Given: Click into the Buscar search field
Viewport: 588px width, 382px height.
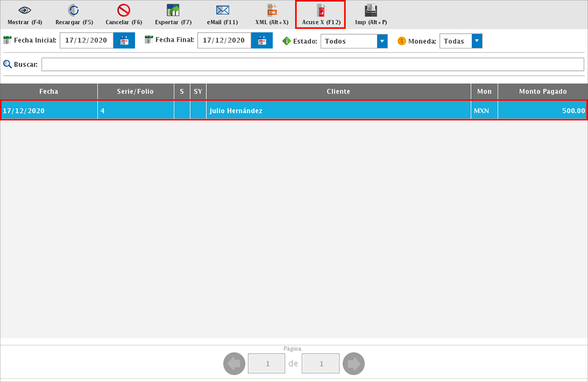Looking at the screenshot, I should tap(312, 64).
